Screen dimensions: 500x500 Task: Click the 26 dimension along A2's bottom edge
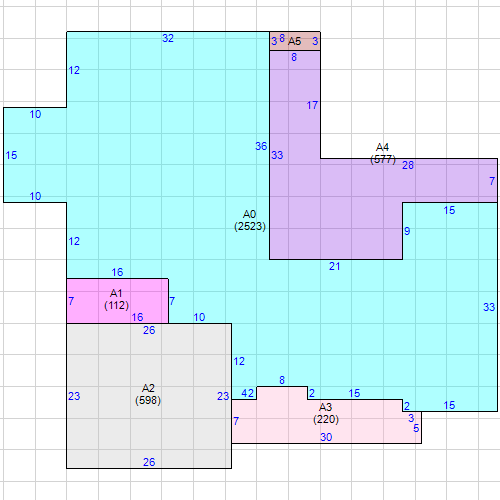(x=149, y=462)
